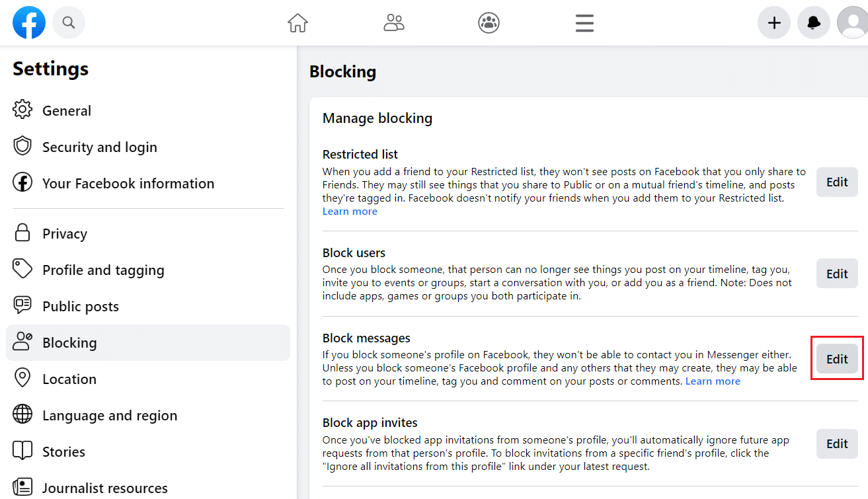
Task: Click the Security and login shield icon
Action: 22,146
